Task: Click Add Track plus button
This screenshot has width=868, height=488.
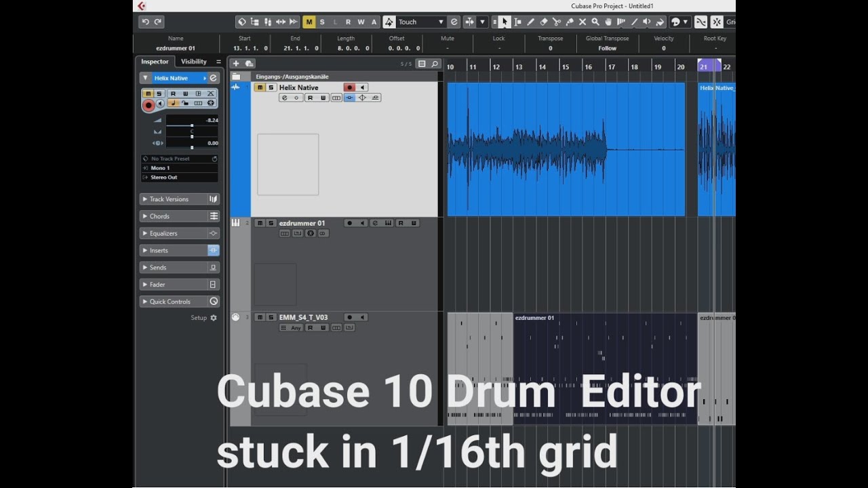Action: coord(236,64)
